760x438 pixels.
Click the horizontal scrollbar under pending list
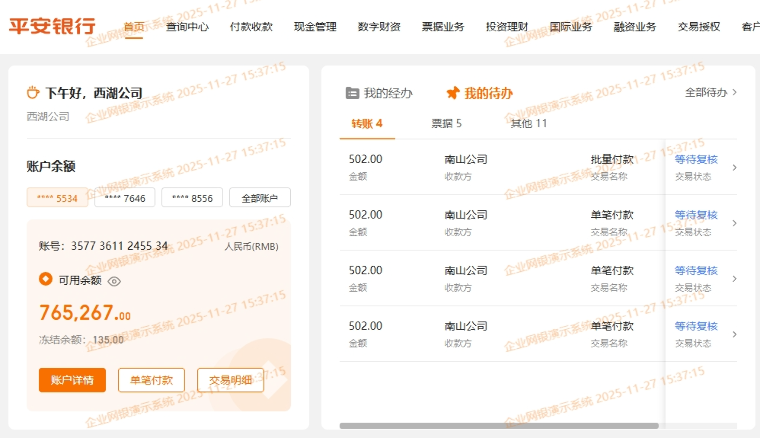499,426
